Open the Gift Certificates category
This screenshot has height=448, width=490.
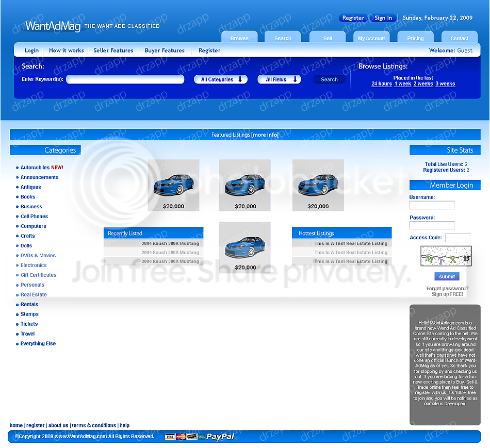click(x=39, y=275)
